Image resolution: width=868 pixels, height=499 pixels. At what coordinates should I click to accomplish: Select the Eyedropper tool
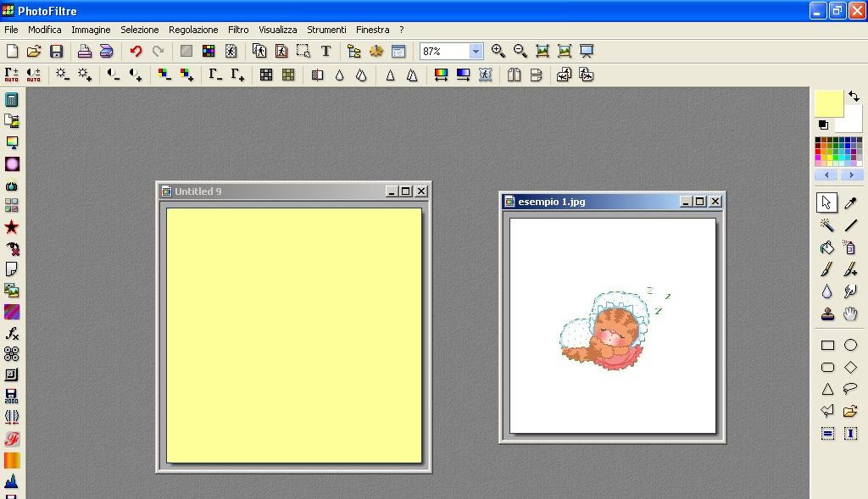(850, 202)
